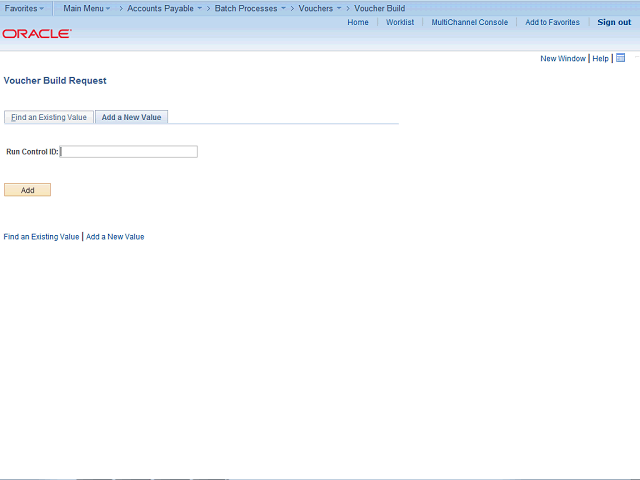Open the Worklist link
The image size is (640, 480).
click(400, 22)
